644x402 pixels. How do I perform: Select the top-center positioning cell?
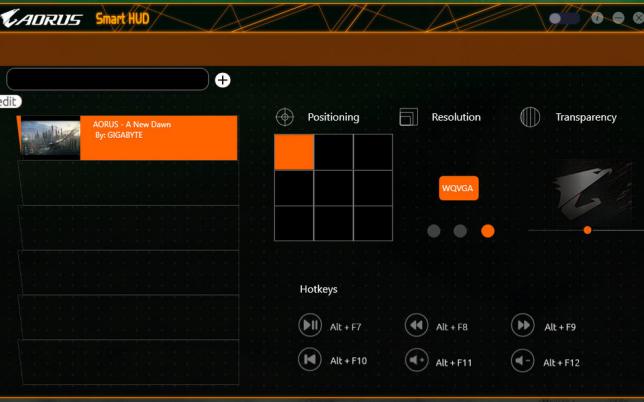click(333, 152)
